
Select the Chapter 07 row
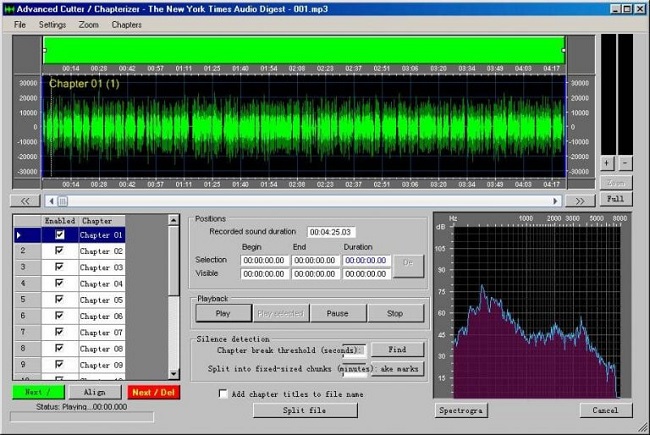coord(69,332)
